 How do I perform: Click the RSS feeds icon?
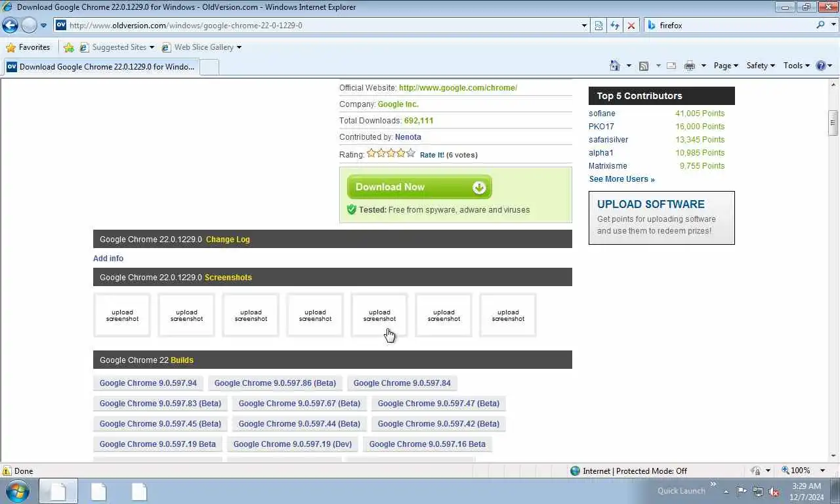click(644, 66)
